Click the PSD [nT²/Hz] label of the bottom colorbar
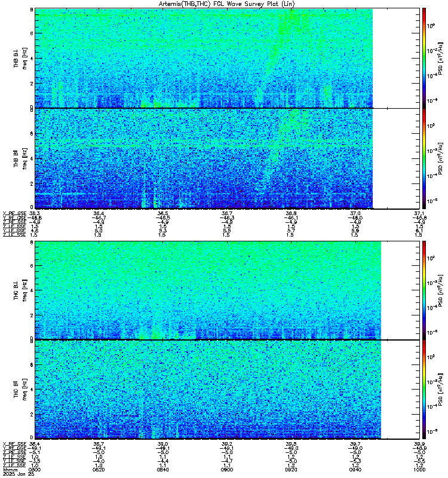The width and height of the screenshot is (448, 478). 440,390
